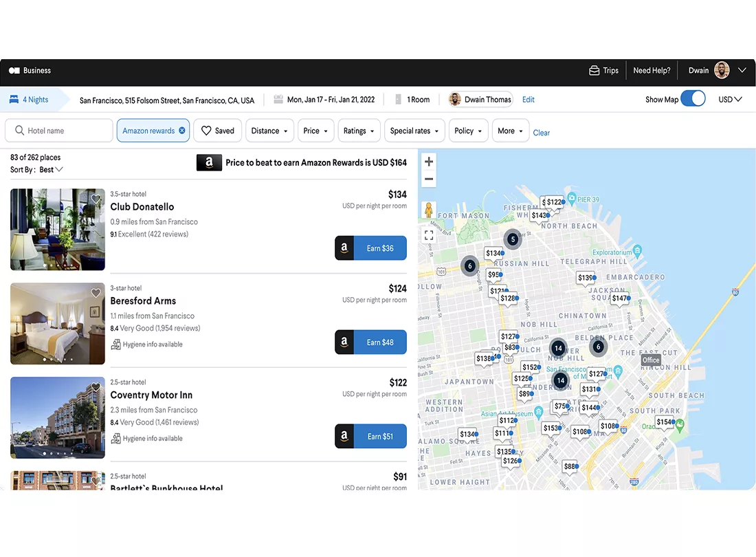Click the Amazon logo on Earn $51 button
The image size is (756, 557).
344,436
